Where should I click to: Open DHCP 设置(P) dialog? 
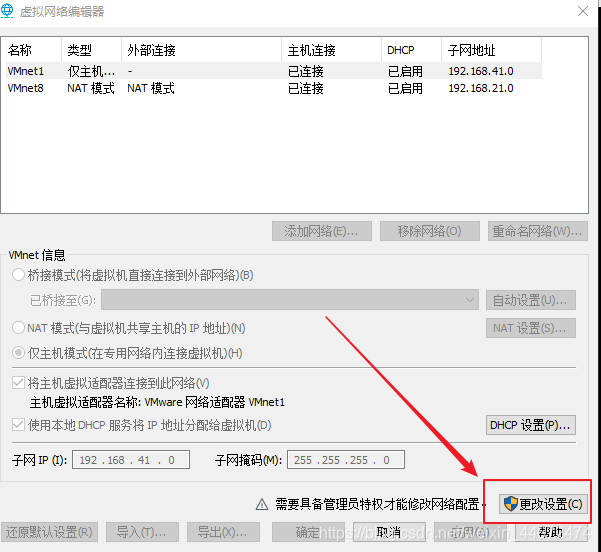tap(531, 425)
